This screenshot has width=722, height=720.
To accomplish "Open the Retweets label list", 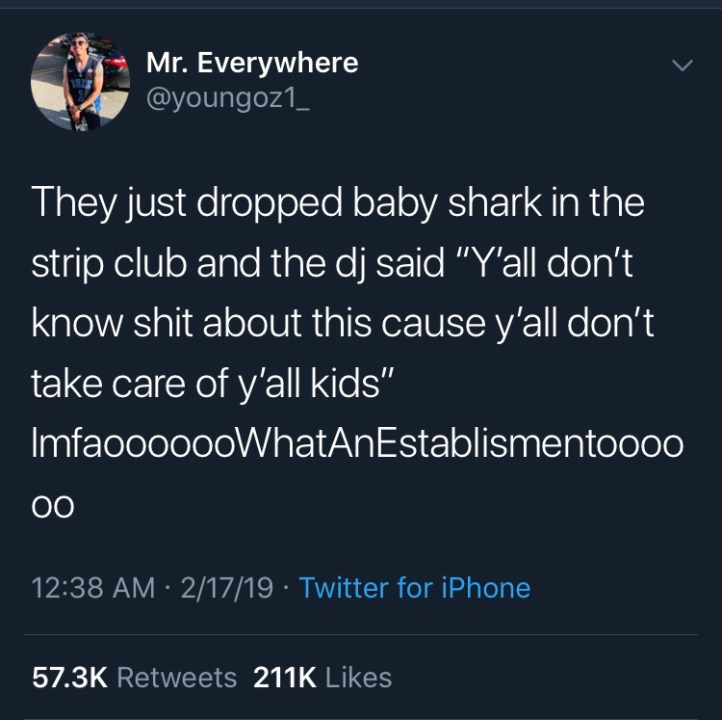I will [177, 678].
